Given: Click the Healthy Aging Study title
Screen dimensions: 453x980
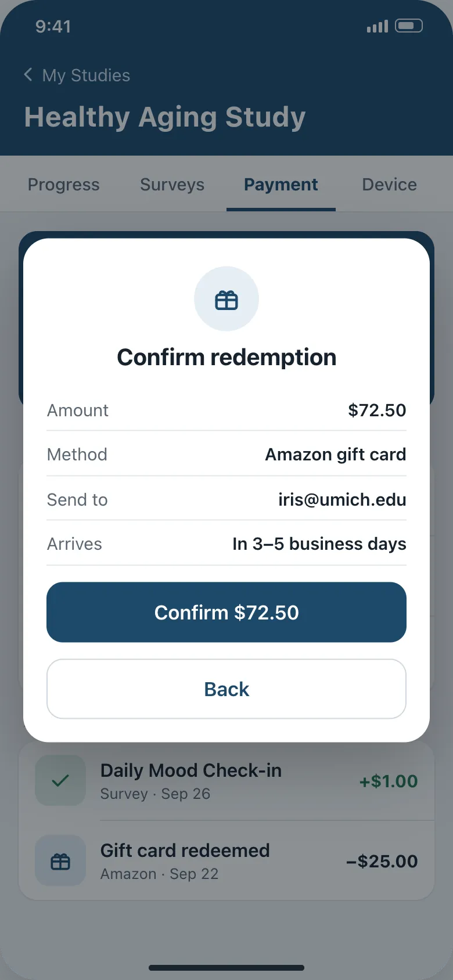Looking at the screenshot, I should (x=165, y=117).
